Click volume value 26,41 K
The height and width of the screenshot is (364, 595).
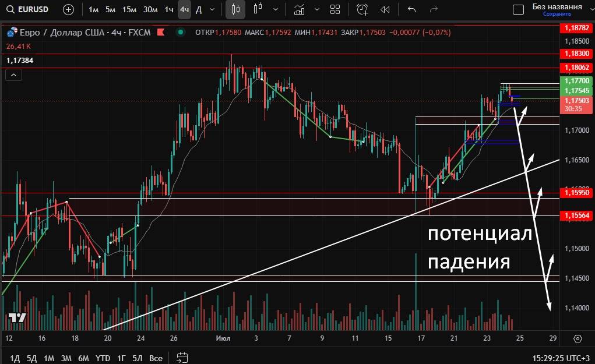click(x=19, y=46)
